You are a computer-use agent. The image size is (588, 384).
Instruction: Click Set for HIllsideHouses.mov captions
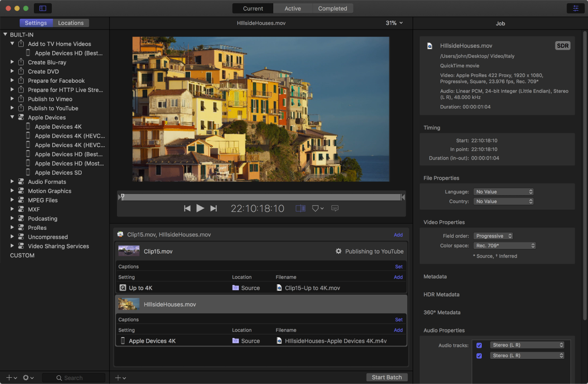(x=399, y=320)
